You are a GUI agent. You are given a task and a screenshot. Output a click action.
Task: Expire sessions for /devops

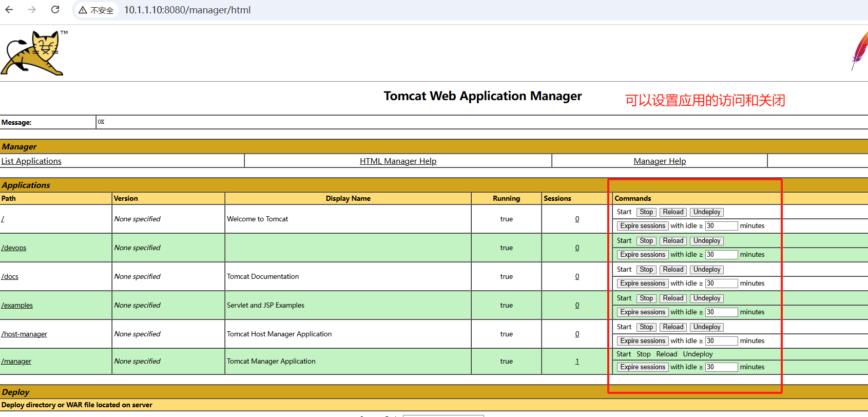[x=643, y=255]
